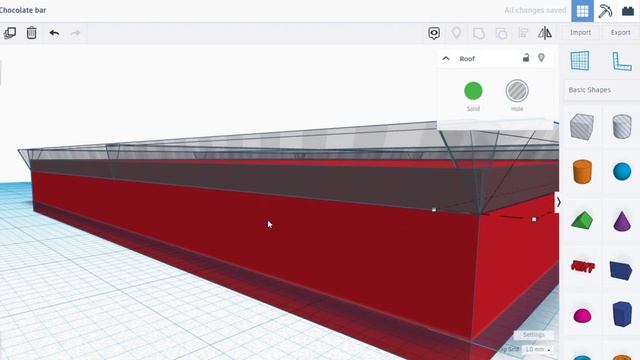
Task: Switch to Blocks pickaxe mode
Action: (x=605, y=11)
